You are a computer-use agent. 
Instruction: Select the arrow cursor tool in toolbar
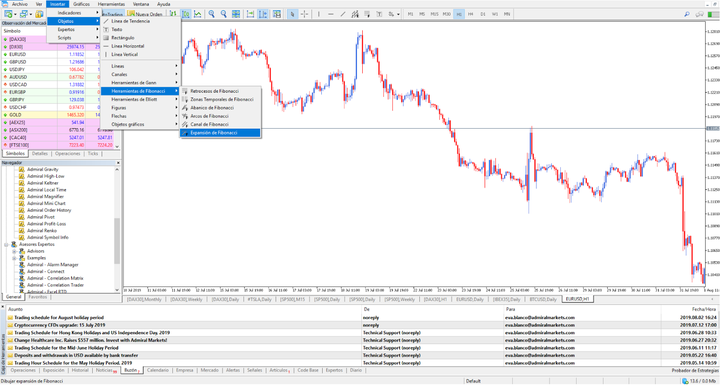292,14
